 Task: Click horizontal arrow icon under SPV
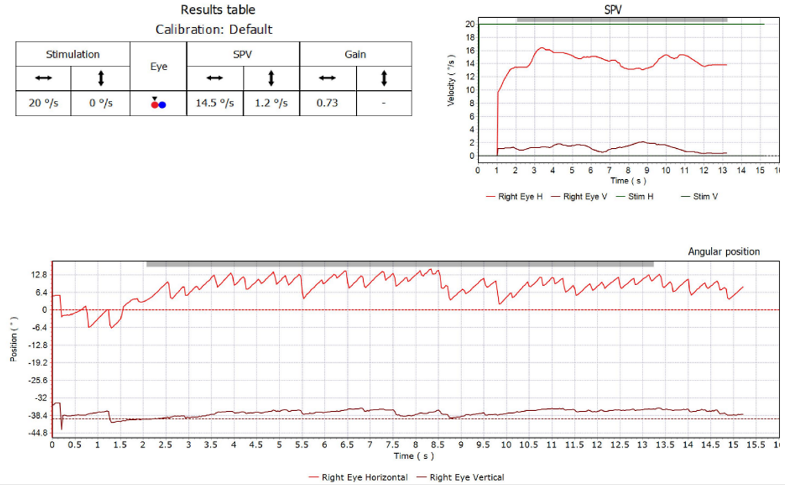[215, 78]
